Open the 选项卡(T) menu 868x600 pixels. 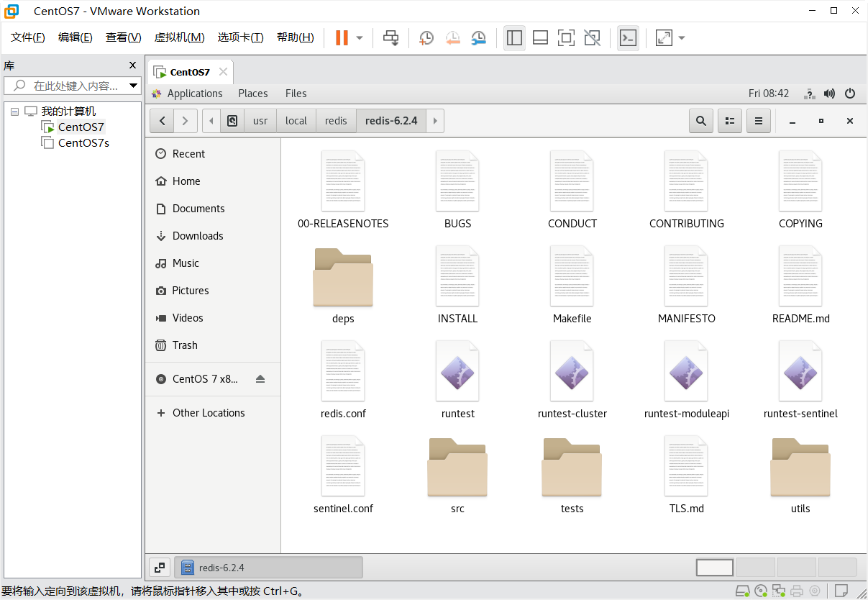[x=241, y=37]
